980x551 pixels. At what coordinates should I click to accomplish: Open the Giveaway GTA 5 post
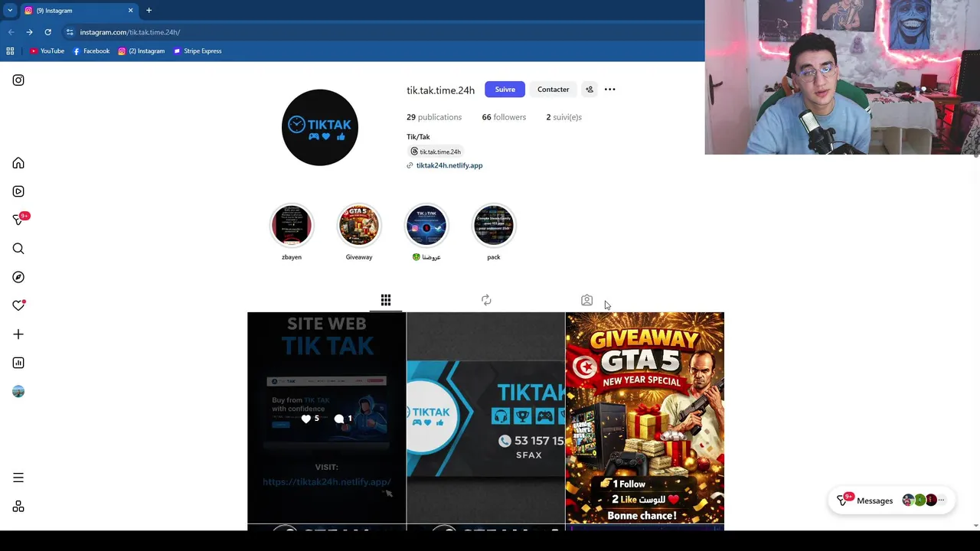pos(645,418)
